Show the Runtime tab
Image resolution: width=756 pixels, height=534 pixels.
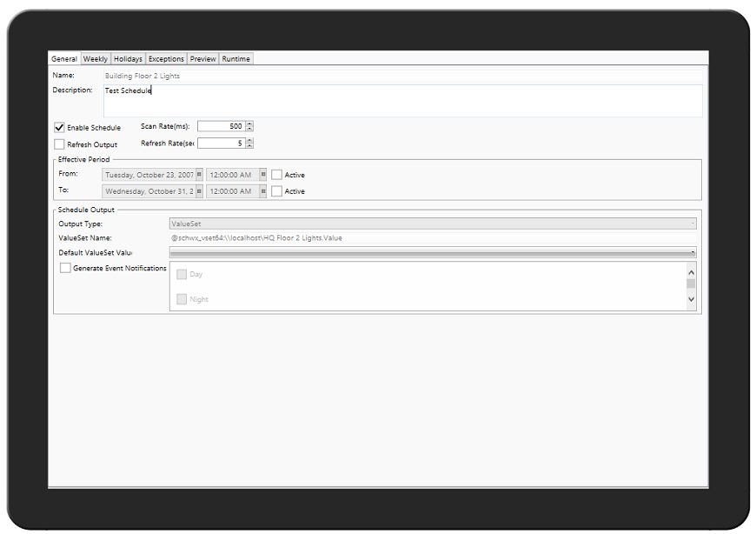pos(235,59)
